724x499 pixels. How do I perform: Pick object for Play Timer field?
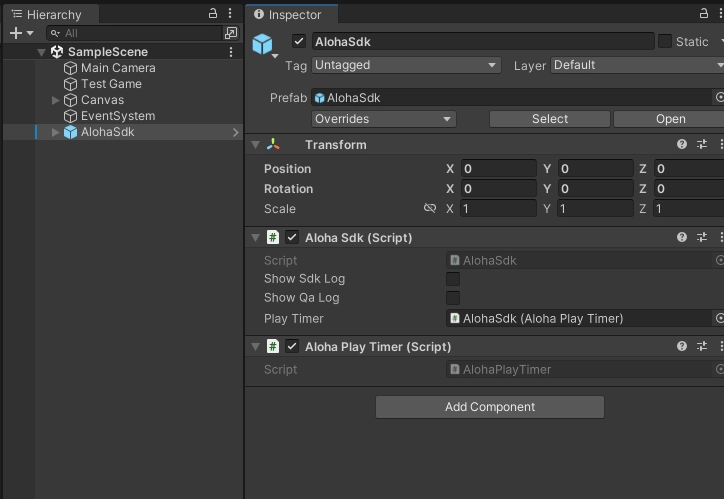coord(718,319)
